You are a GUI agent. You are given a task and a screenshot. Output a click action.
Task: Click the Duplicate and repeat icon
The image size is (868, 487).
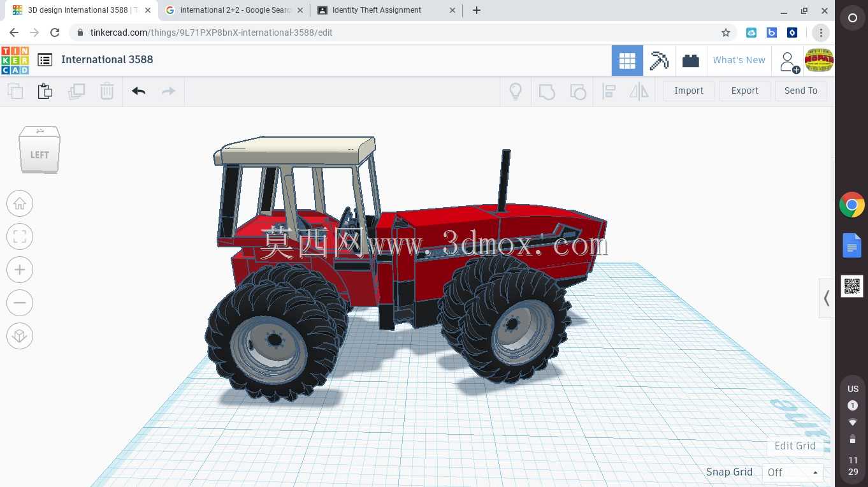click(x=76, y=91)
